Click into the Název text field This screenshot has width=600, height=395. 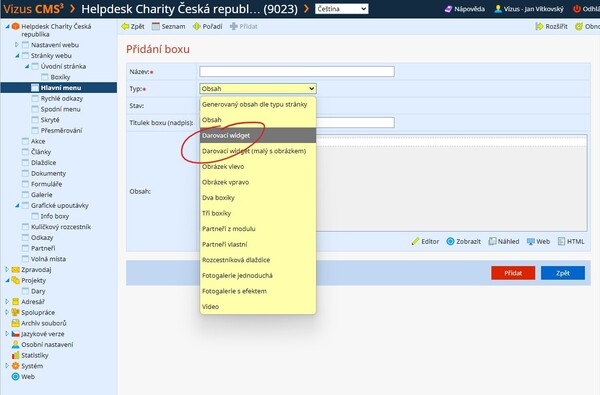point(297,72)
